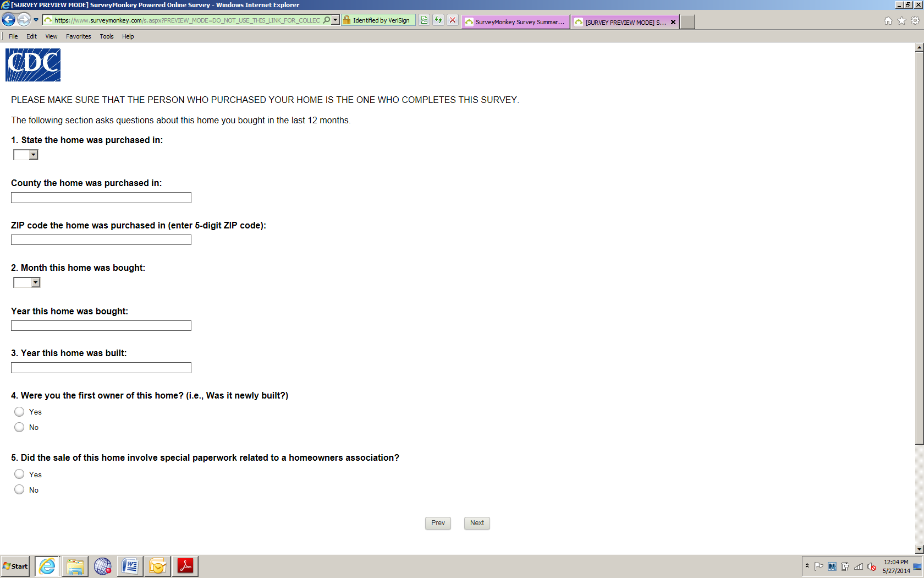Click the browser Back arrow button
This screenshot has height=578, width=924.
pos(8,20)
